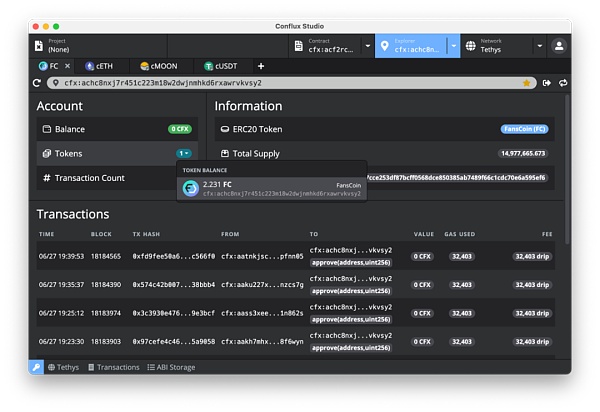Click the 32,403 drip fee in 19:35:37 row
Screen dimensions: 600x412
coord(532,285)
